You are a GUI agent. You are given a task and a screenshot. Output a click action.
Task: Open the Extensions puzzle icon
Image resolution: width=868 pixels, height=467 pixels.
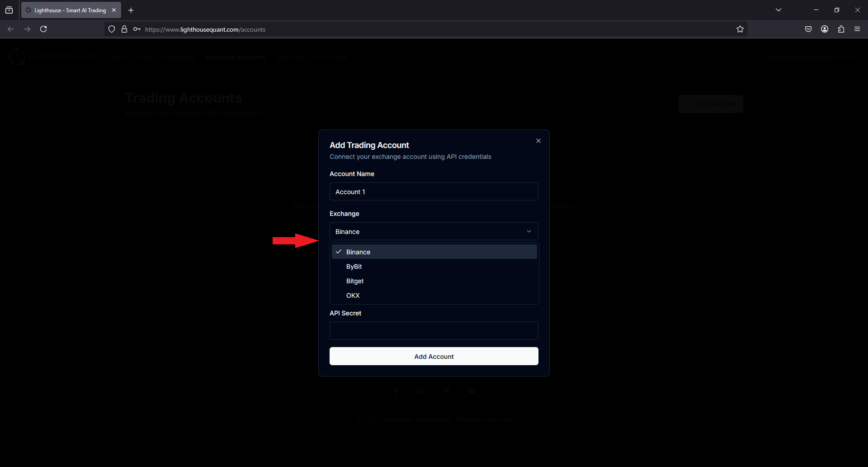coord(840,29)
